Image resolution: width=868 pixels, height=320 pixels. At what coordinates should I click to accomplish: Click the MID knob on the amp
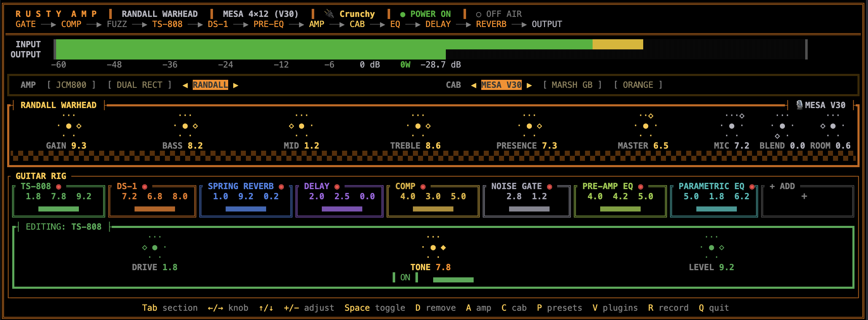click(x=302, y=126)
